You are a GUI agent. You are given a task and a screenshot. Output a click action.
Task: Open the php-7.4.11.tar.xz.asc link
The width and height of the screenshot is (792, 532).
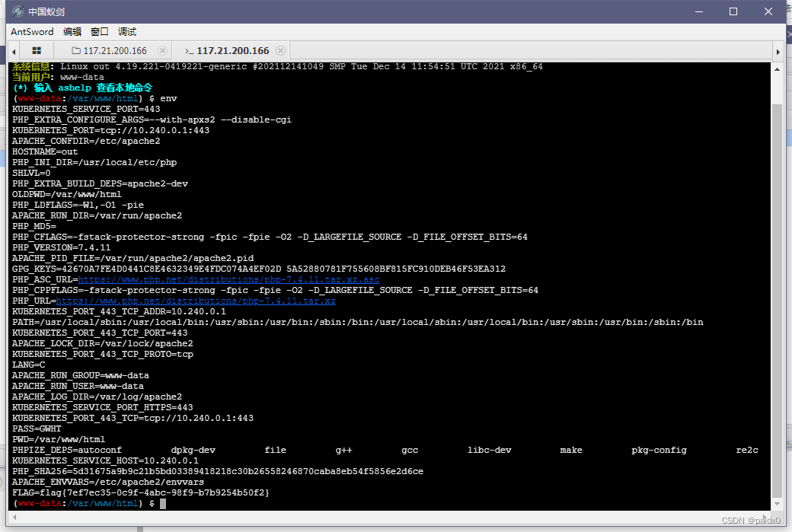[228, 279]
